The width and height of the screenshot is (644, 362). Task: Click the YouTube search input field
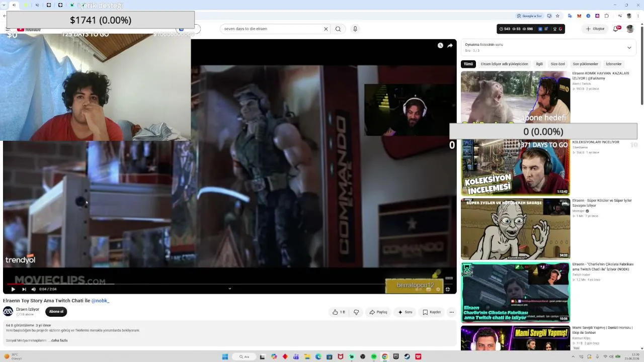click(x=272, y=29)
